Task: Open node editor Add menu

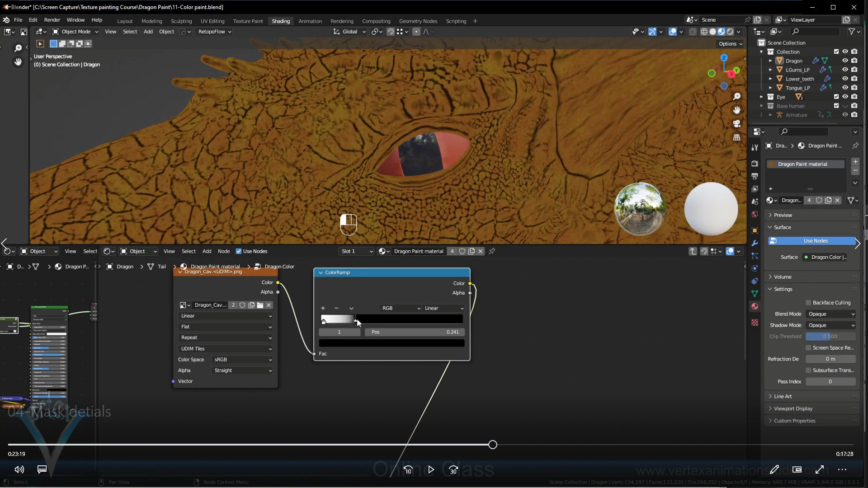Action: 207,251
